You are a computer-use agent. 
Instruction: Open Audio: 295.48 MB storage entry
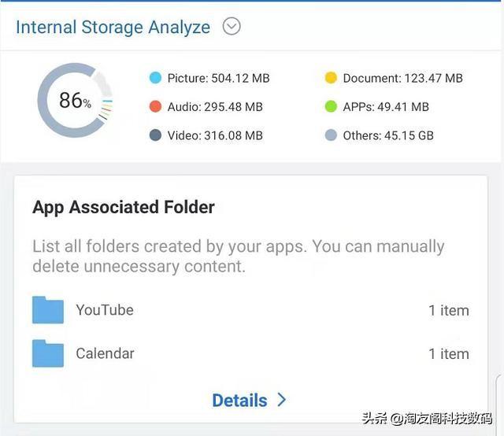coord(215,107)
